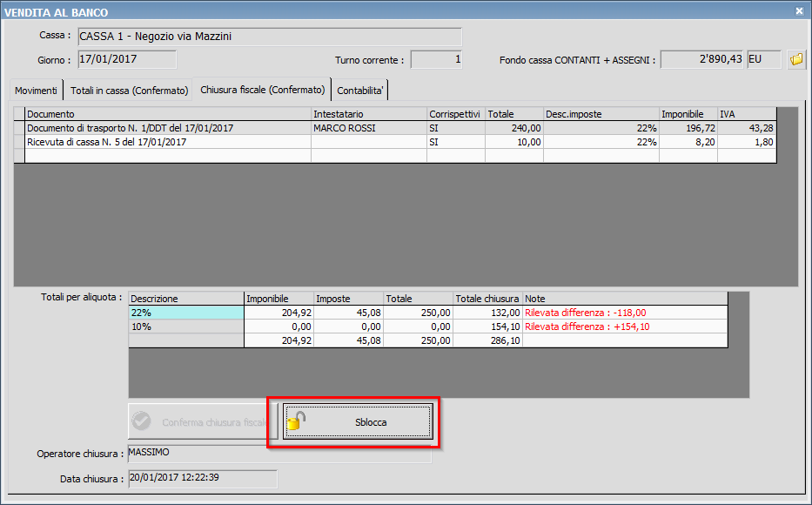812x505 pixels.
Task: Click the 10,00 total cell
Action: [x=514, y=142]
